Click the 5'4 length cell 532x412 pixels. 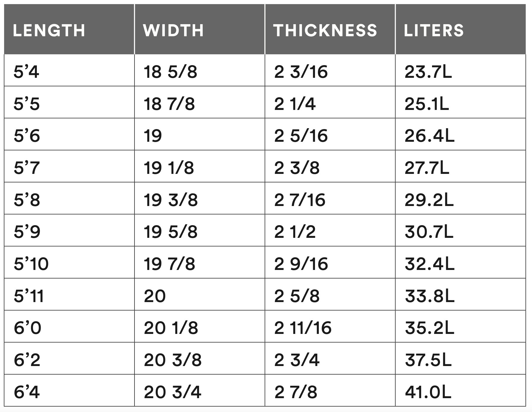click(26, 72)
